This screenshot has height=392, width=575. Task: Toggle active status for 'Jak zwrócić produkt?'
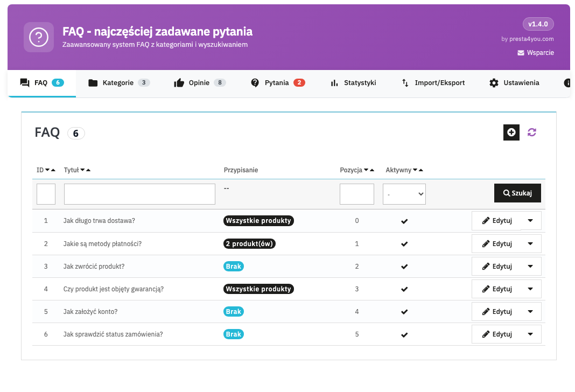404,267
